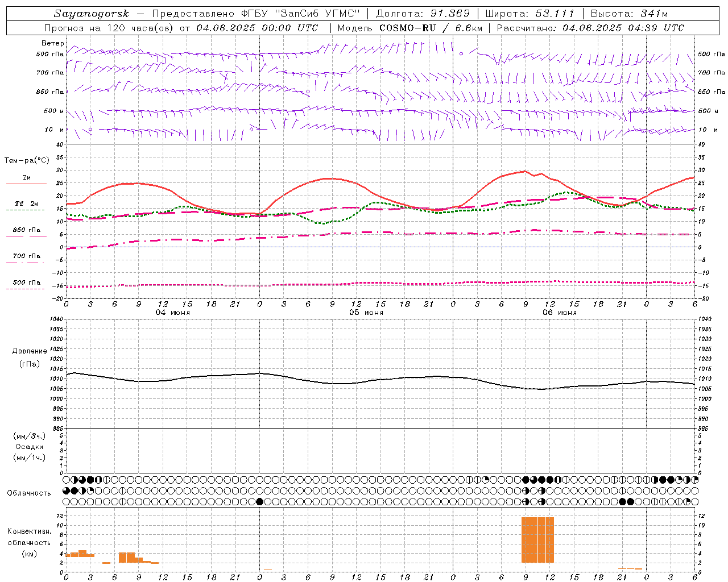The width and height of the screenshot is (728, 582).
Task: Click the "(км)" convective height unit label
Action: 29,553
